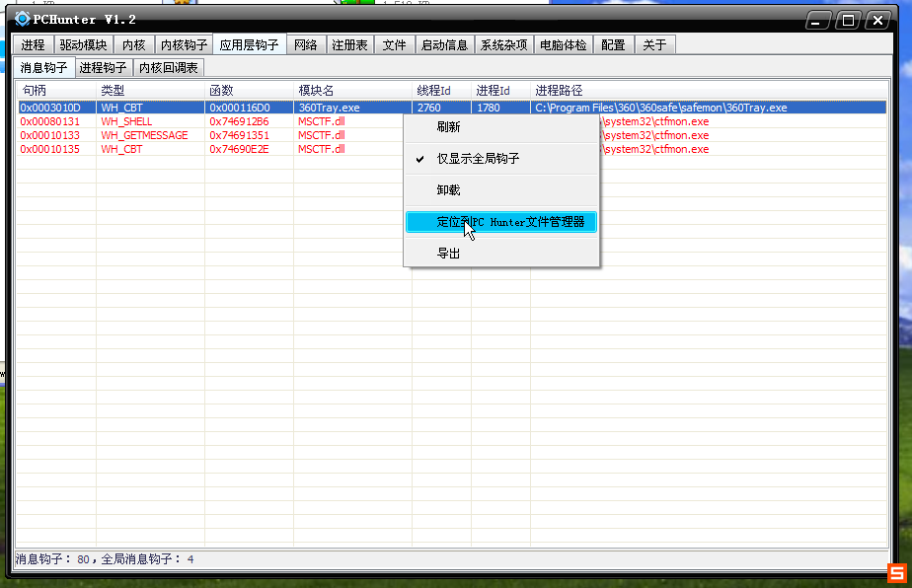Switch to the 进程钩子 sub-tab
Screen dimensions: 912x588
[x=104, y=67]
